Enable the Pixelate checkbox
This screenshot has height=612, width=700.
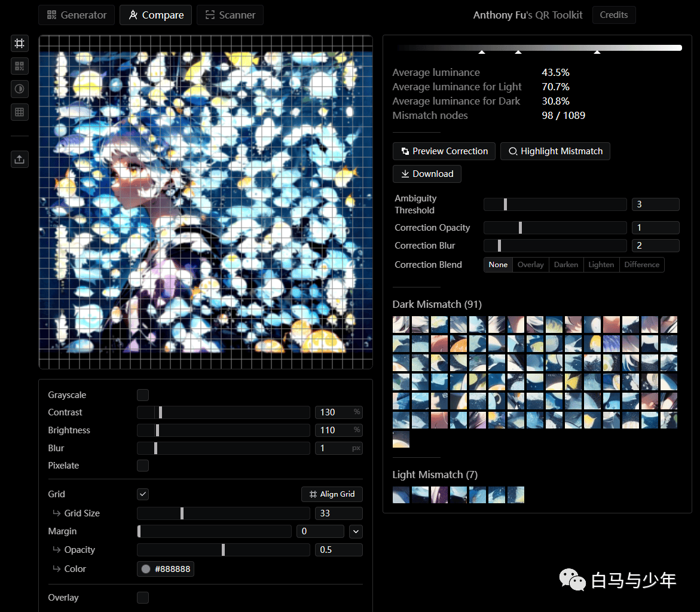pos(143,466)
